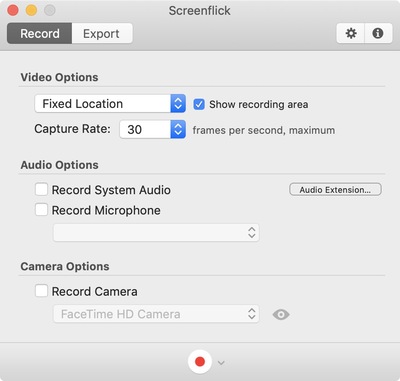400x381 pixels.
Task: Click the Capture Rate: label
Action: pyautogui.click(x=72, y=129)
